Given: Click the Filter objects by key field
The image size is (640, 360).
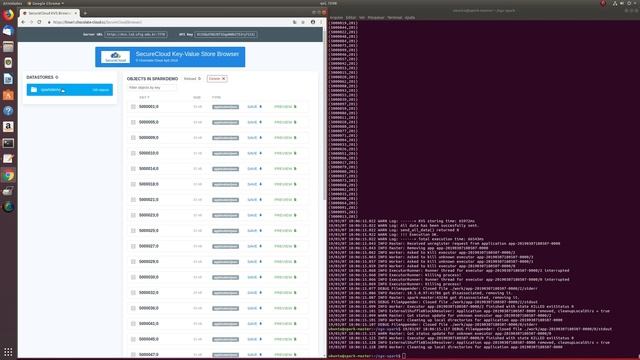Looking at the screenshot, I should tap(151, 88).
